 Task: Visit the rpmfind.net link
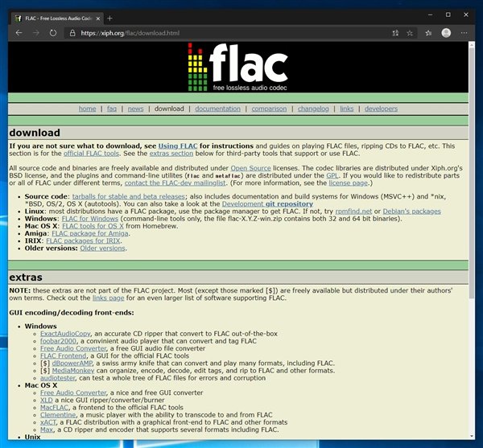click(x=353, y=211)
